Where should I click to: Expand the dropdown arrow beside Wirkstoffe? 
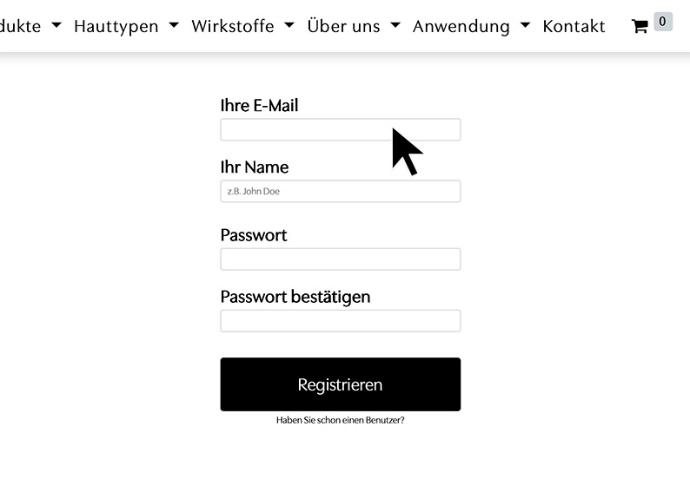[x=289, y=26]
